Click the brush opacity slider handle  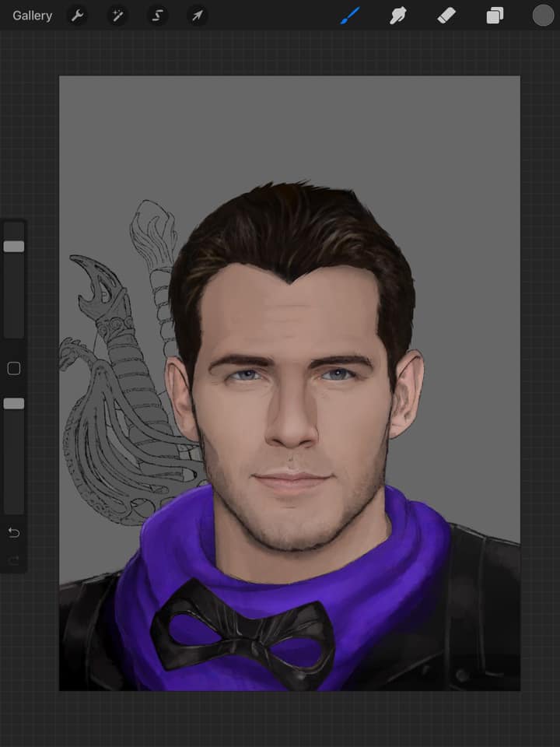[x=14, y=404]
